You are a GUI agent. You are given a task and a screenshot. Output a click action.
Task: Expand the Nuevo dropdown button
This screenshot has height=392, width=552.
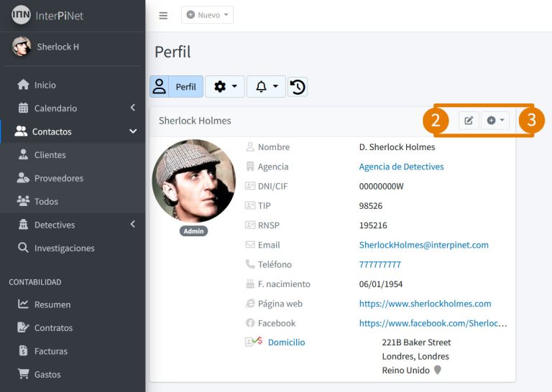(x=207, y=15)
